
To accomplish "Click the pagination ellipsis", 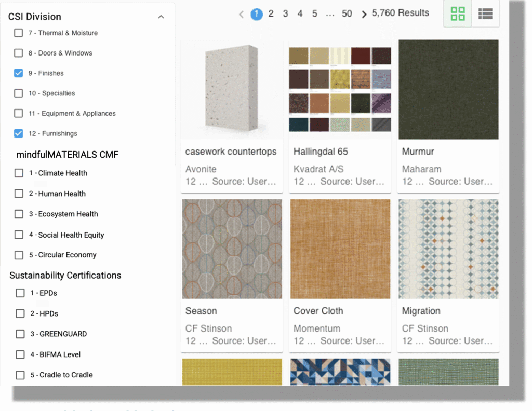I will (x=330, y=15).
